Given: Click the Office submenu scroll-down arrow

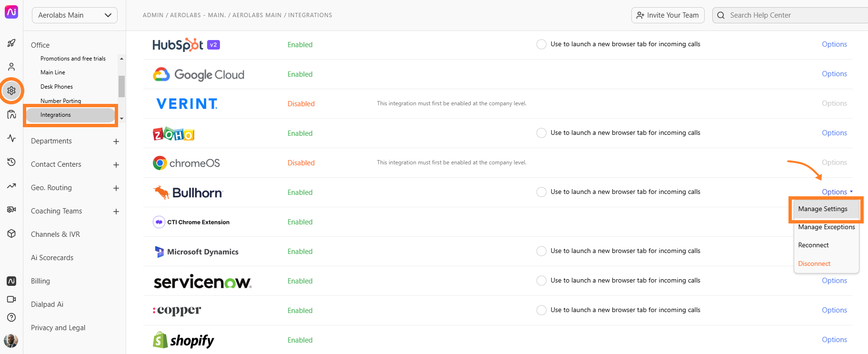Looking at the screenshot, I should tap(122, 119).
